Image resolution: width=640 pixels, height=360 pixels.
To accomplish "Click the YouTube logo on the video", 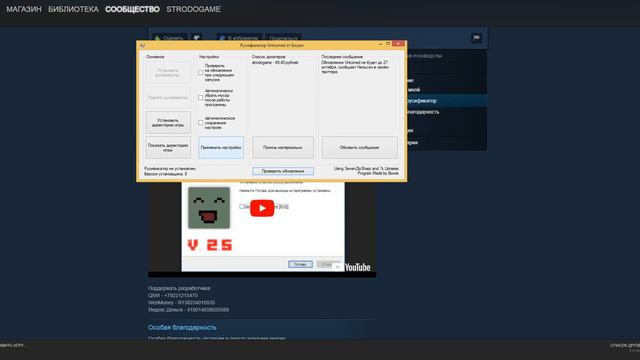I will point(358,267).
